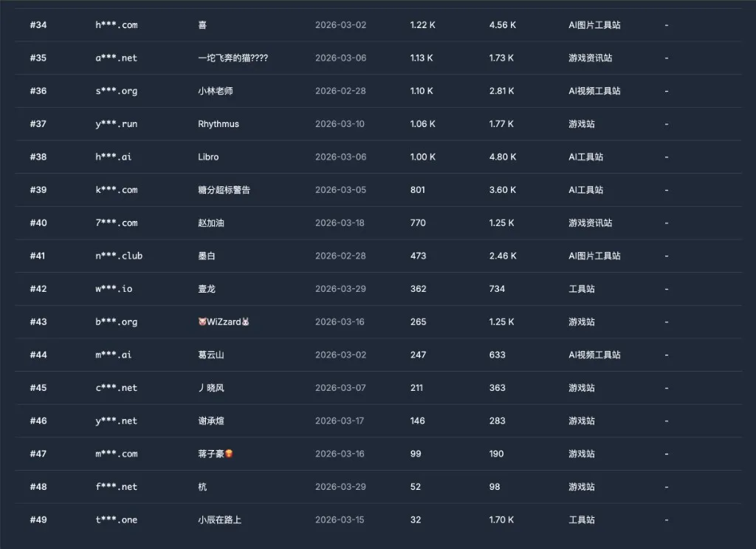756x549 pixels.
Task: Click the dash at the end of row #49
Action: click(x=667, y=519)
